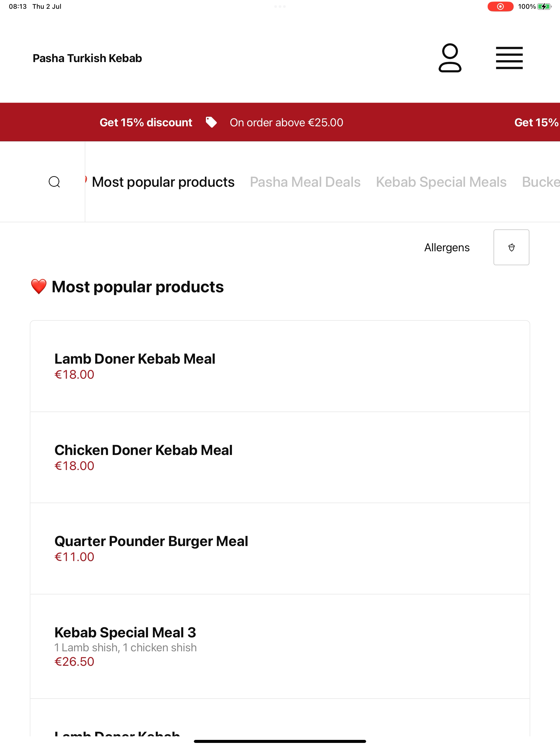Click the search magnifier icon
Viewport: 560px width, 747px height.
[x=54, y=182]
